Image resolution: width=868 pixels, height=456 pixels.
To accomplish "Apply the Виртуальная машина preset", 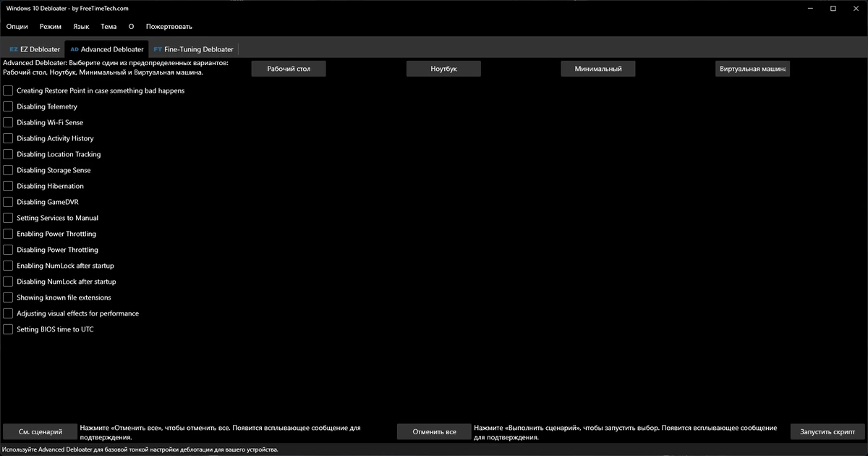I will (x=752, y=69).
